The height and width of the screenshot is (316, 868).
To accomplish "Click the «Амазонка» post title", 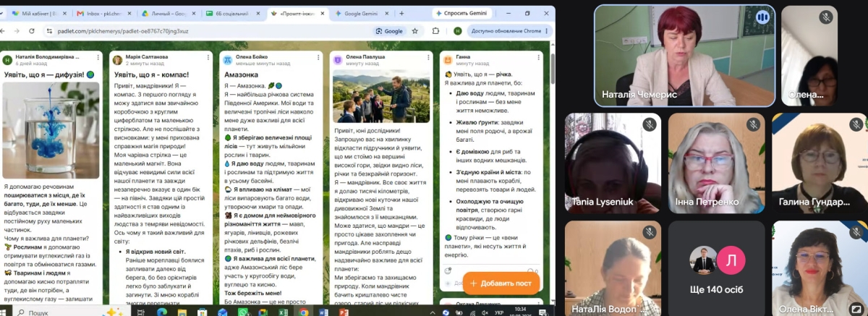I will (x=240, y=74).
